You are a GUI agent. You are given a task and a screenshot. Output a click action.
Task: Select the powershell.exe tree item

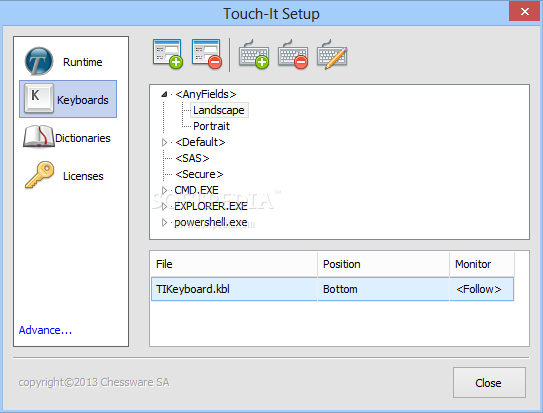(211, 222)
